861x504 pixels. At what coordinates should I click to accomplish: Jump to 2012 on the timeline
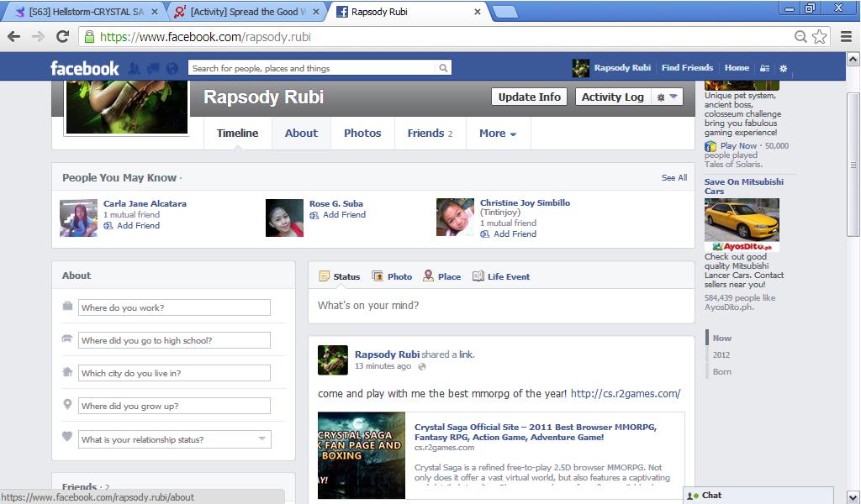721,354
